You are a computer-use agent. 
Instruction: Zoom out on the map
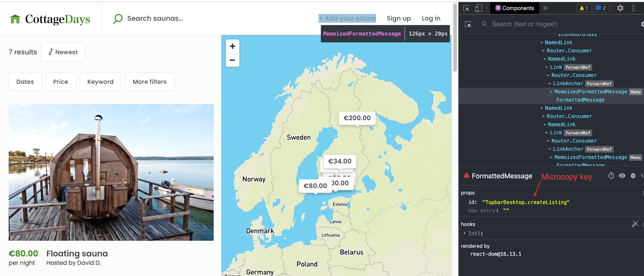[x=232, y=60]
